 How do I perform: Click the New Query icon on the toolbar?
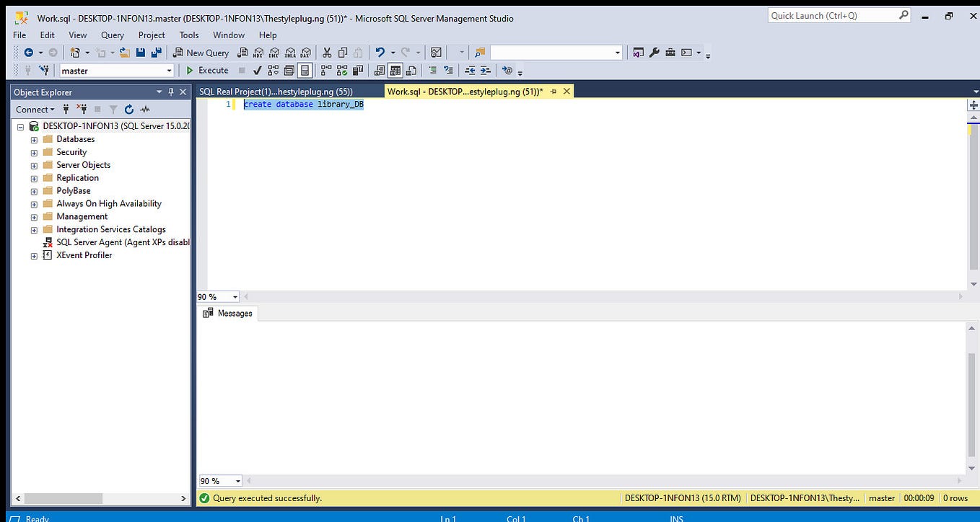point(201,52)
